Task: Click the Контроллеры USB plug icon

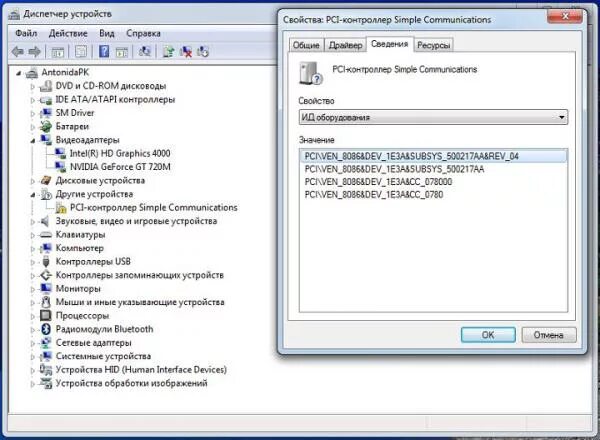Action: pyautogui.click(x=46, y=262)
